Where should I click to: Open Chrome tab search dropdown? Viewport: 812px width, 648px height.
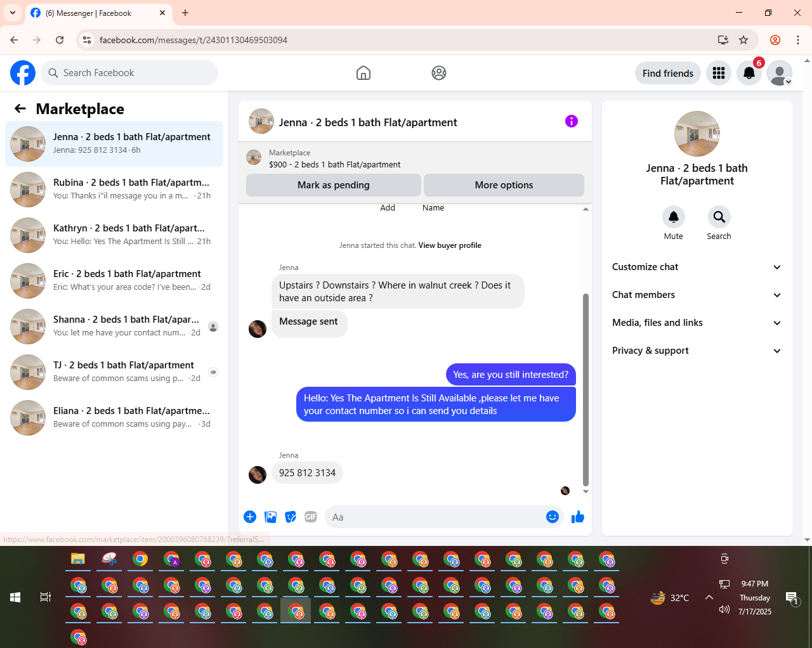13,13
